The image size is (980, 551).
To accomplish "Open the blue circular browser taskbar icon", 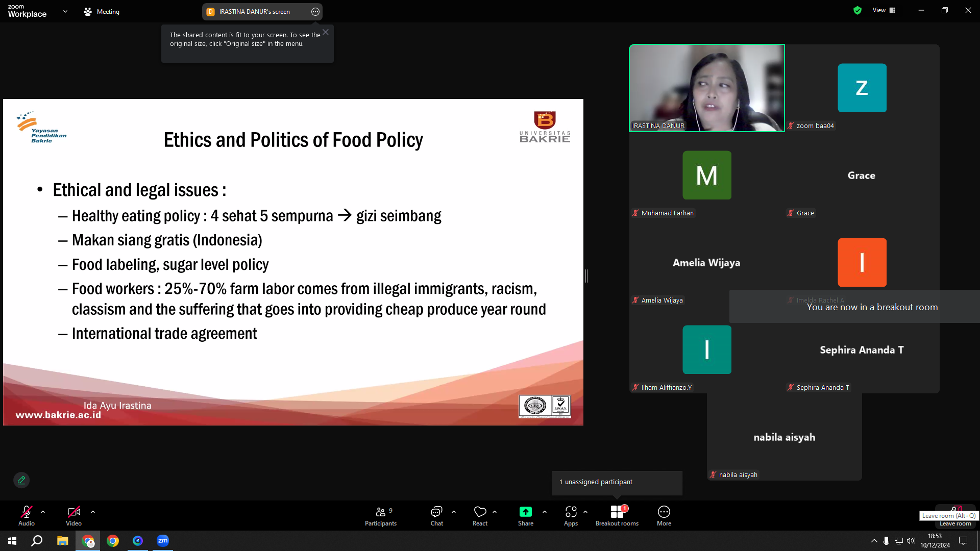I will pyautogui.click(x=138, y=541).
